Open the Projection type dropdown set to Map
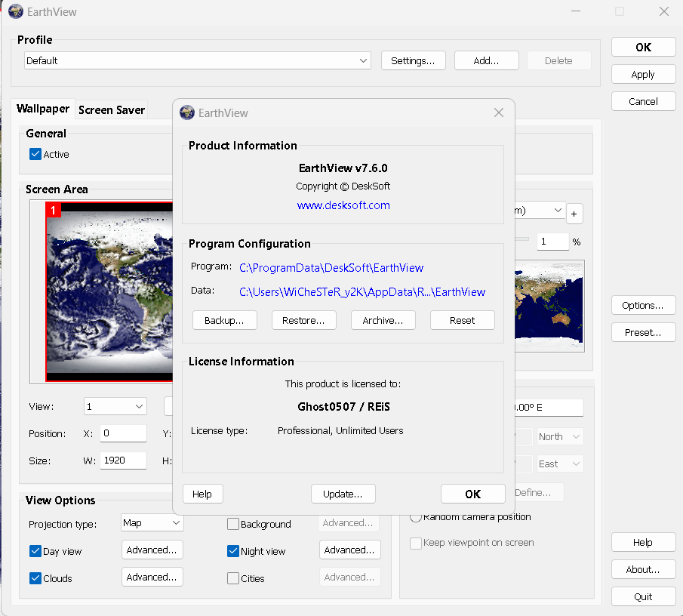Image resolution: width=683 pixels, height=616 pixels. click(x=152, y=523)
